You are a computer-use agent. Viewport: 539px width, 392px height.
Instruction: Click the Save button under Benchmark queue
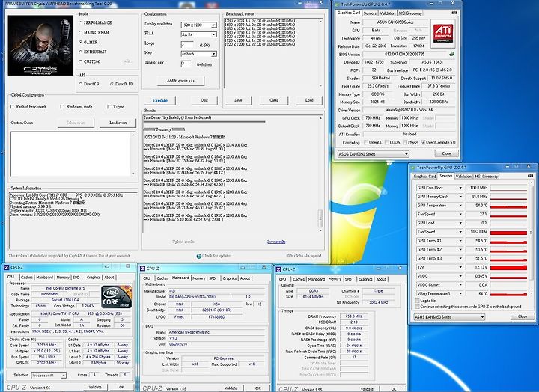click(238, 100)
